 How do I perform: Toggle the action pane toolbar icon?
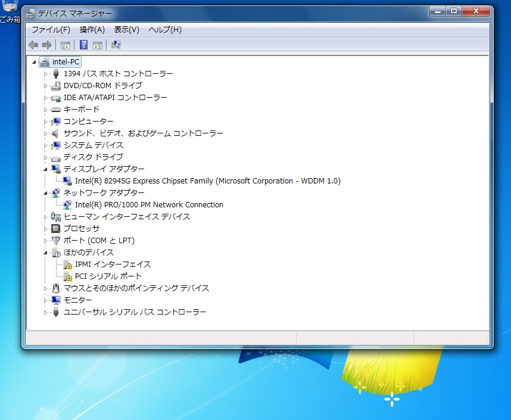click(x=98, y=45)
